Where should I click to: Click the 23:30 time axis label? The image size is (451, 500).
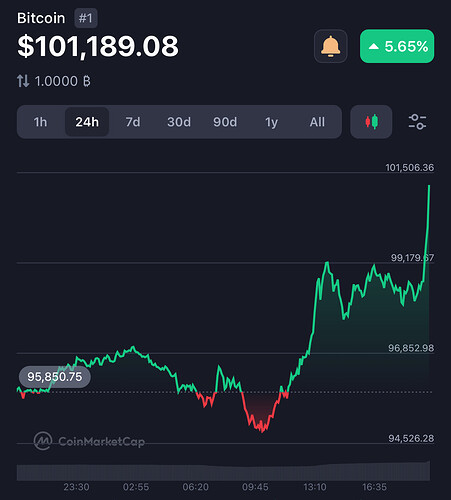click(76, 487)
